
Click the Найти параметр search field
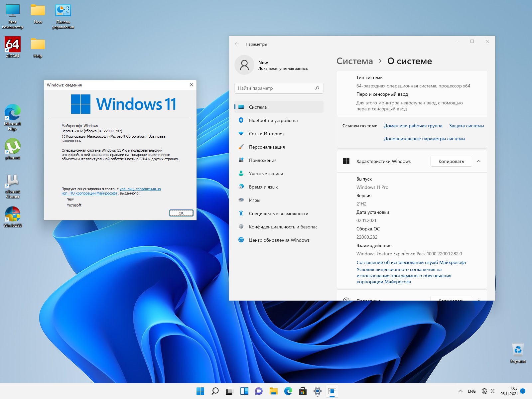click(276, 88)
